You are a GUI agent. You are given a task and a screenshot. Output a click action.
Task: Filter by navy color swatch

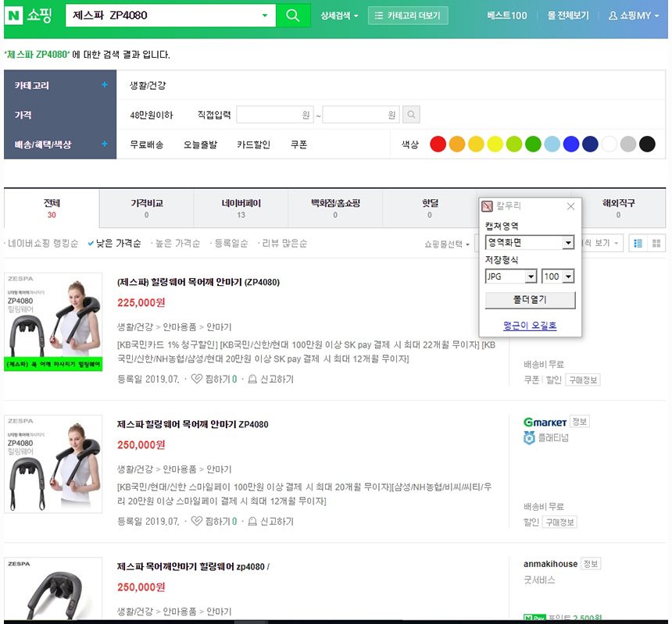click(590, 144)
